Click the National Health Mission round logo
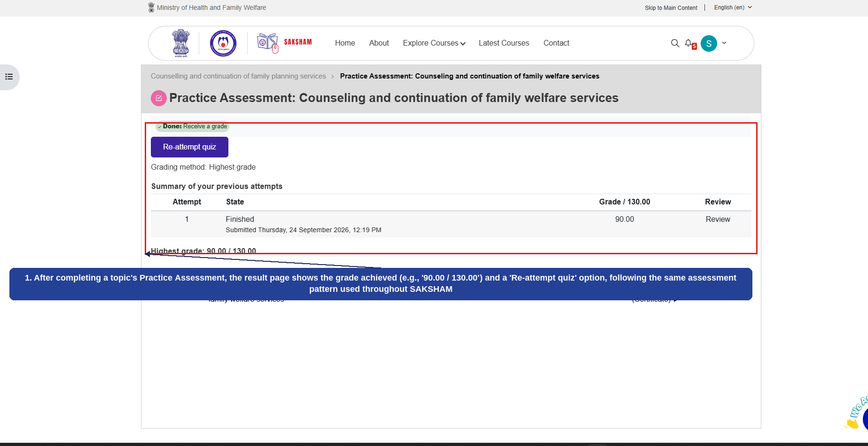This screenshot has height=446, width=868. pyautogui.click(x=223, y=43)
